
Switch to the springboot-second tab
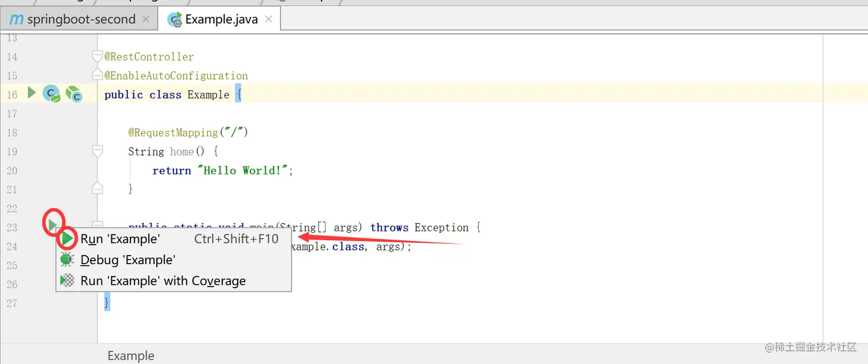click(x=79, y=20)
